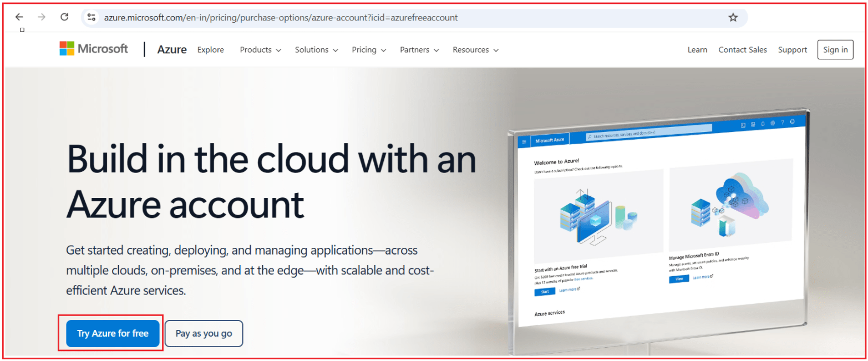This screenshot has height=361, width=868.
Task: Open the Azure portal settings gear
Action: click(x=773, y=123)
